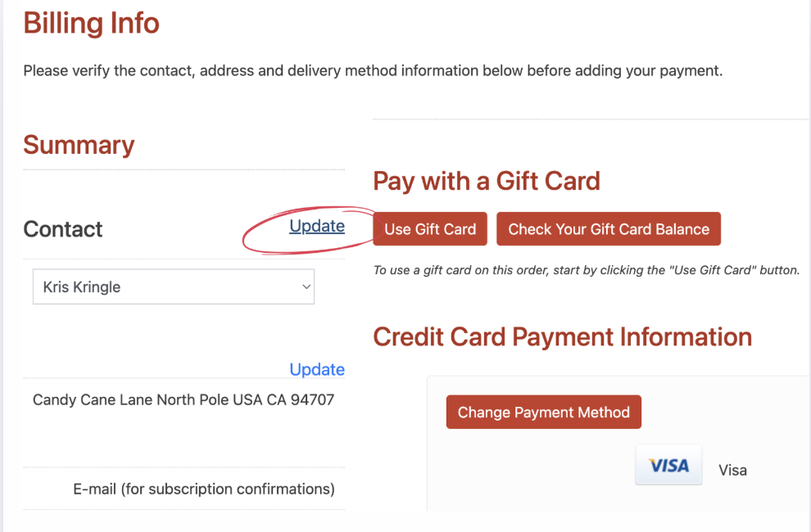Screen dimensions: 811x532
Task: Click the chevron arrow on contact selector
Action: pyautogui.click(x=306, y=287)
